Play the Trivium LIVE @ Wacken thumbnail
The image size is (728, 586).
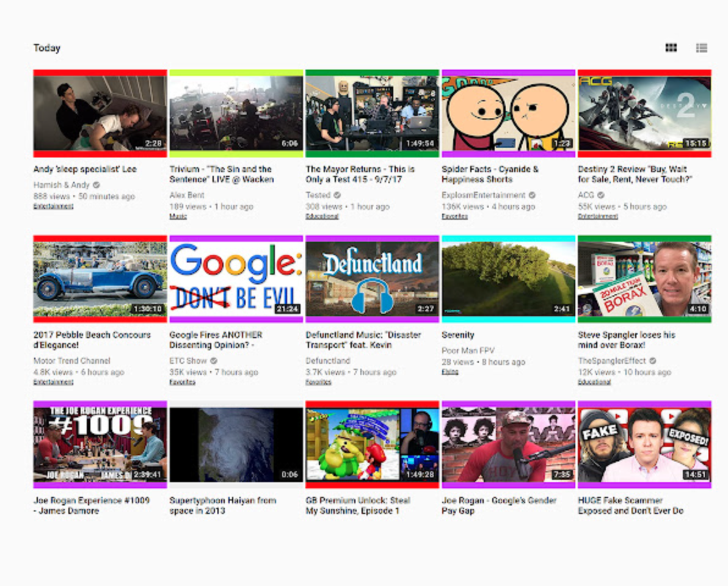[x=236, y=113]
